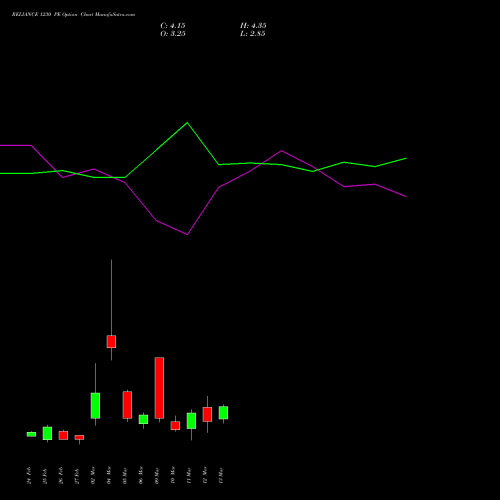Viewport: 500px width, 500px height.
Task: Click the '02 Mar' date label
Action: (93, 475)
